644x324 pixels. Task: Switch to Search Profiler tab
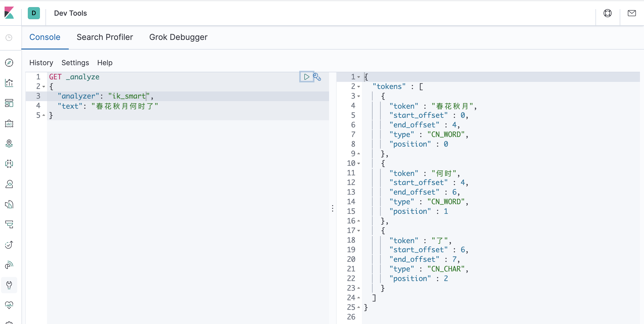[x=105, y=37]
